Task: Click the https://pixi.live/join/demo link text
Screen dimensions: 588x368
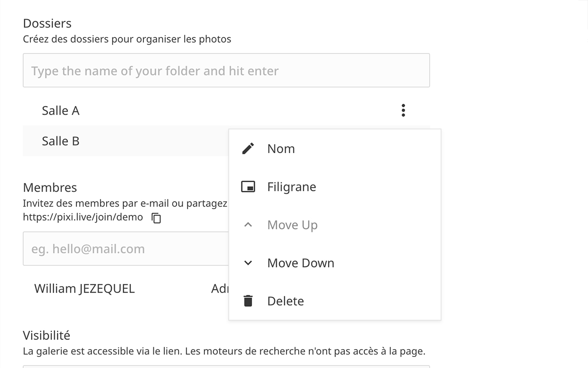Action: pyautogui.click(x=83, y=217)
